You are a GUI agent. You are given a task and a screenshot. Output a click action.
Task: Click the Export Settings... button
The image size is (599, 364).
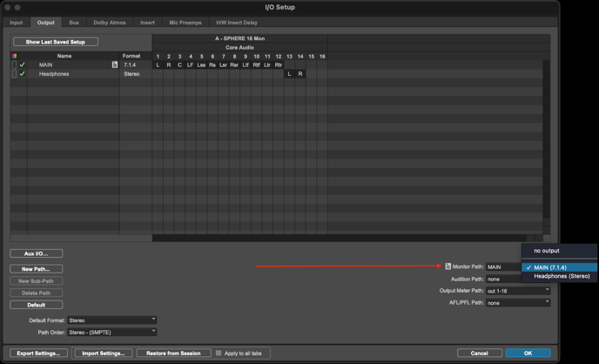click(x=38, y=354)
